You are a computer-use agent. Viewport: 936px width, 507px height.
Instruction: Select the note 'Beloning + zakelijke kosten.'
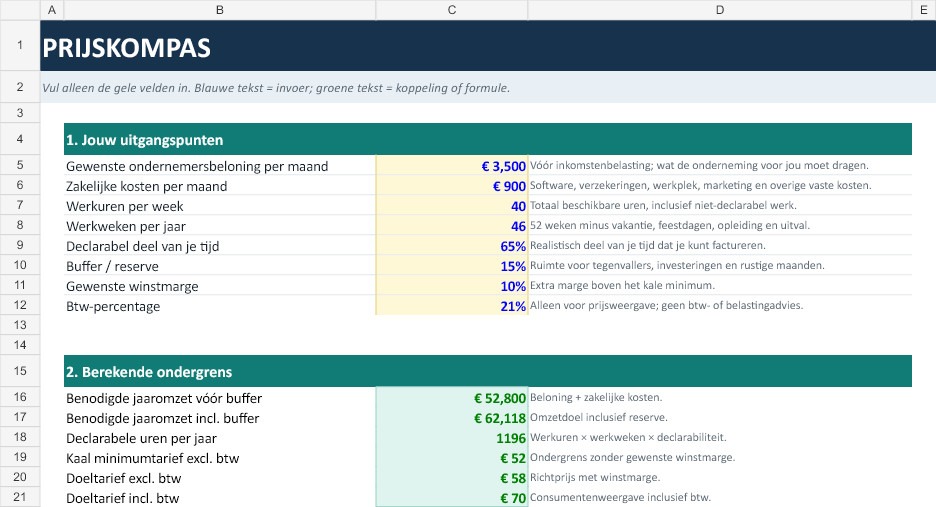pyautogui.click(x=596, y=397)
